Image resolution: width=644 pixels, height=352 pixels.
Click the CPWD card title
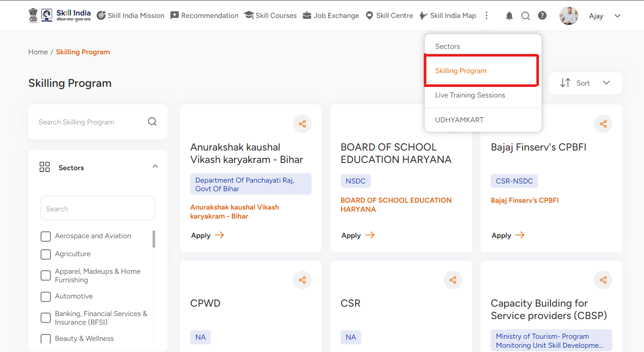coord(206,303)
